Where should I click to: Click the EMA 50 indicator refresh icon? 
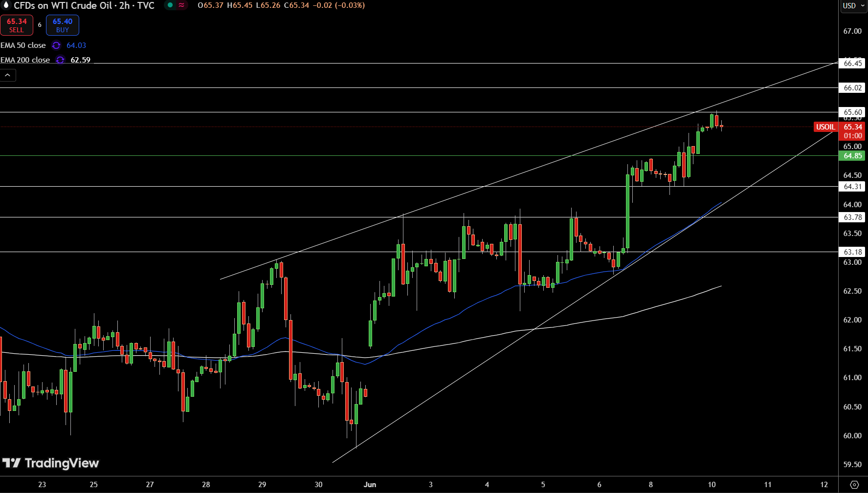pos(56,45)
